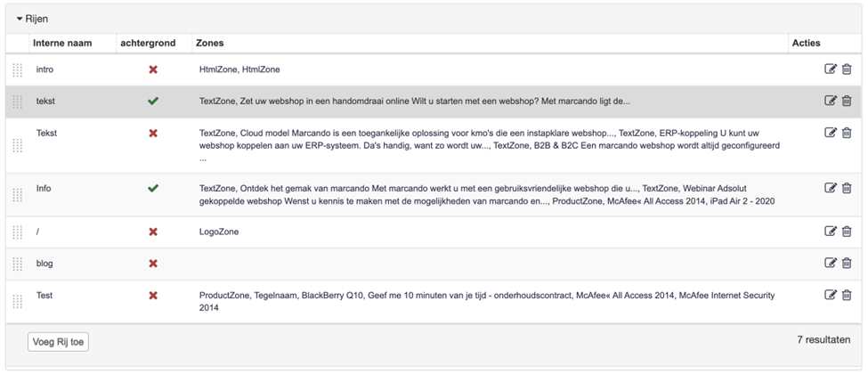Click the 'Acties' column header
This screenshot has width=868, height=374.
pyautogui.click(x=807, y=44)
